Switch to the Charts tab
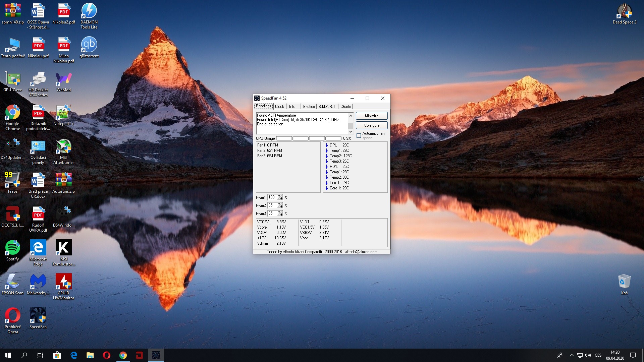644x362 pixels. (x=345, y=107)
